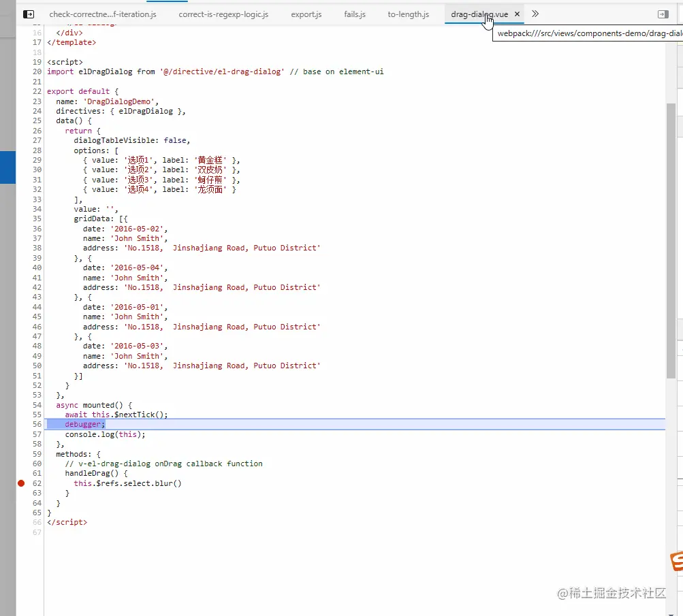
Task: Click the 'methods: {' line
Action: click(78, 454)
